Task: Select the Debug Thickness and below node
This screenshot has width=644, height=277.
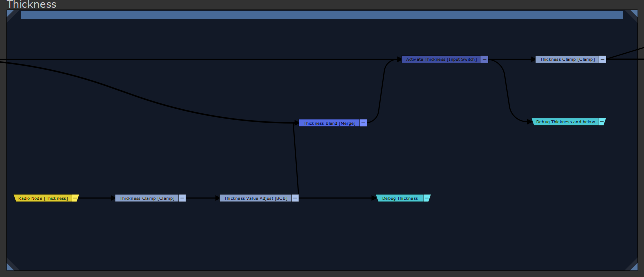Action: 565,122
